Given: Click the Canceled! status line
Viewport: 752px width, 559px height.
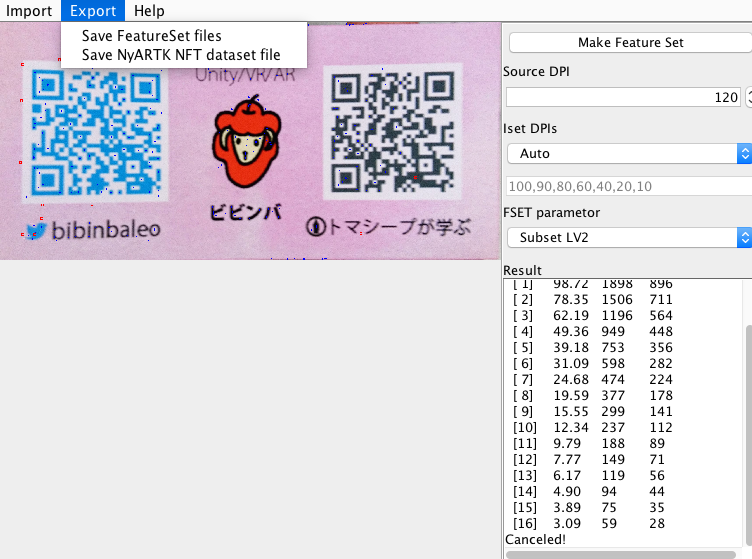Looking at the screenshot, I should [535, 539].
